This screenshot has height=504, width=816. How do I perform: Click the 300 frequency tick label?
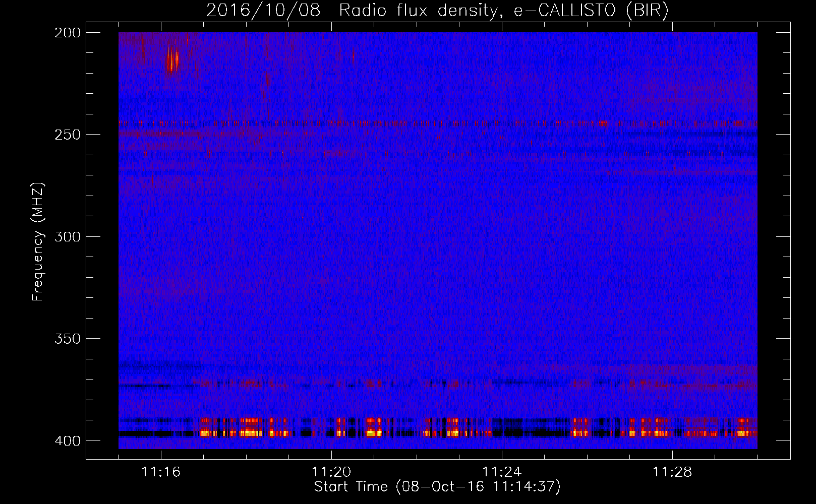click(67, 237)
